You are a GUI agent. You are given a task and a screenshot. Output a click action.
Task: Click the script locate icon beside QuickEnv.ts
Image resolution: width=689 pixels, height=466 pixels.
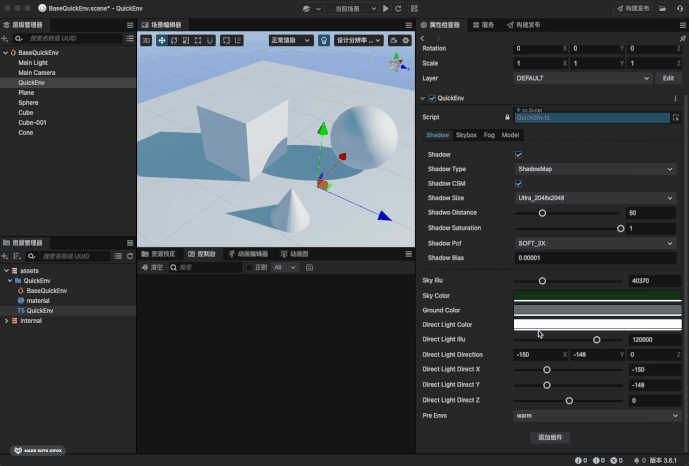pos(676,117)
